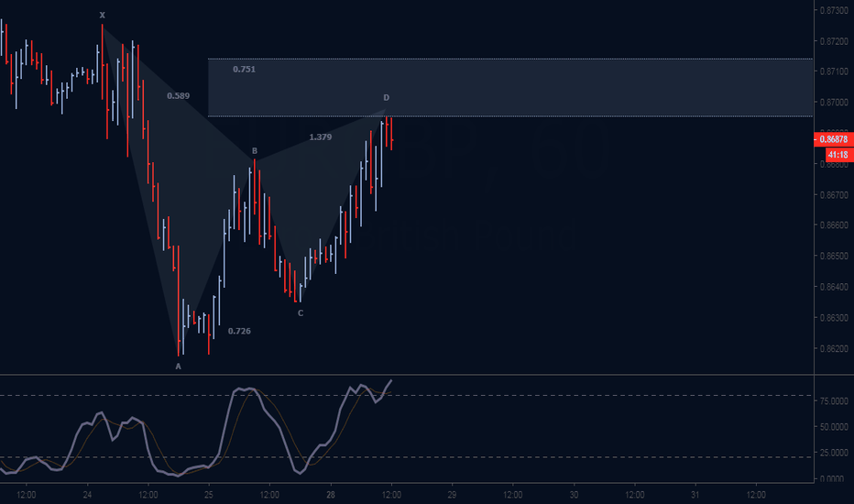The width and height of the screenshot is (854, 504).
Task: Click the 0.86200 price axis label
Action: 834,349
